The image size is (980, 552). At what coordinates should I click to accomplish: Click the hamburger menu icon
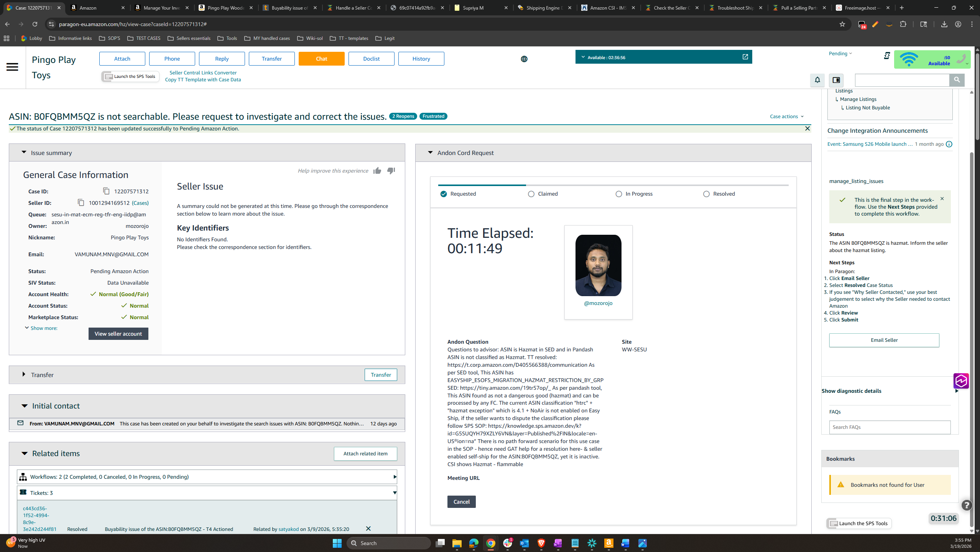pos(12,67)
